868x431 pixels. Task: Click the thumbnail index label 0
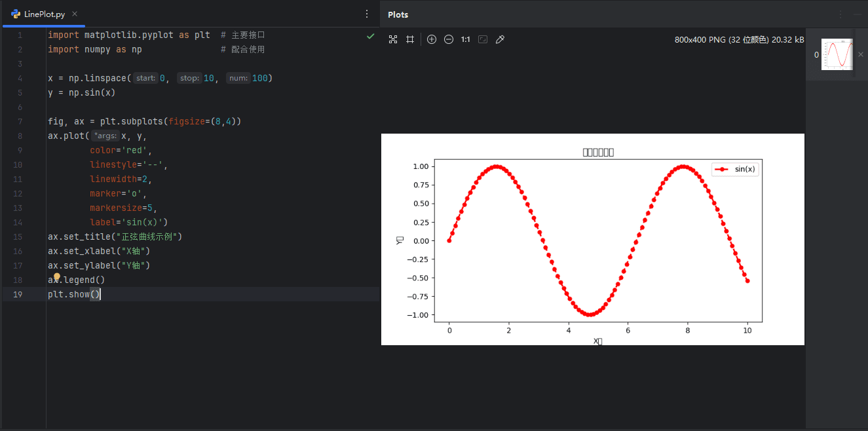coord(816,55)
